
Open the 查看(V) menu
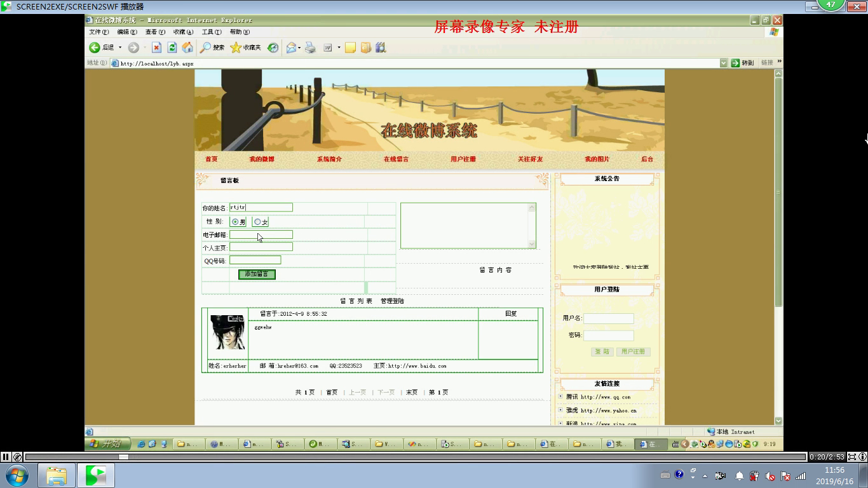[155, 32]
